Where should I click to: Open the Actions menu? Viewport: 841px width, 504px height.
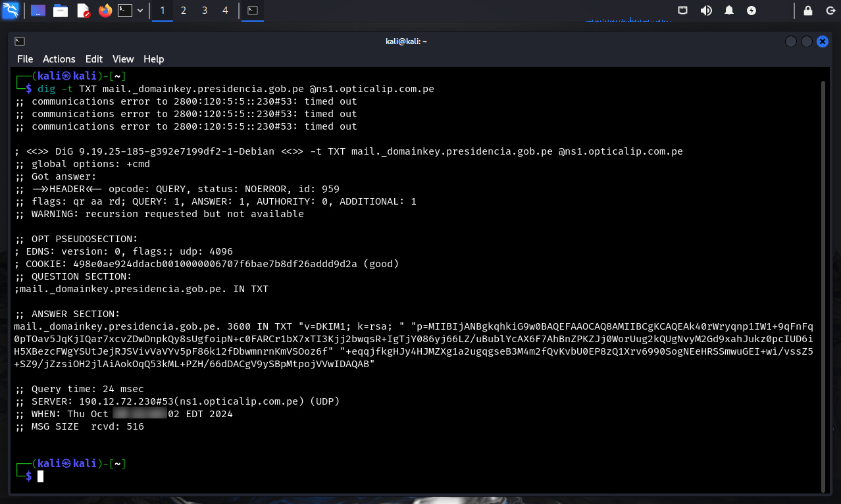point(59,59)
